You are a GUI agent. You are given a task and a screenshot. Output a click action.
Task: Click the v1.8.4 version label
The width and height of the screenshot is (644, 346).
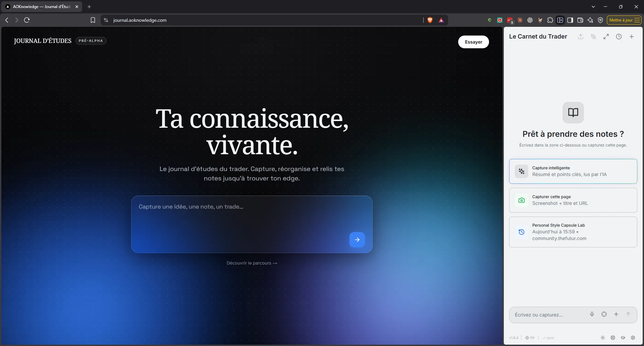point(514,338)
